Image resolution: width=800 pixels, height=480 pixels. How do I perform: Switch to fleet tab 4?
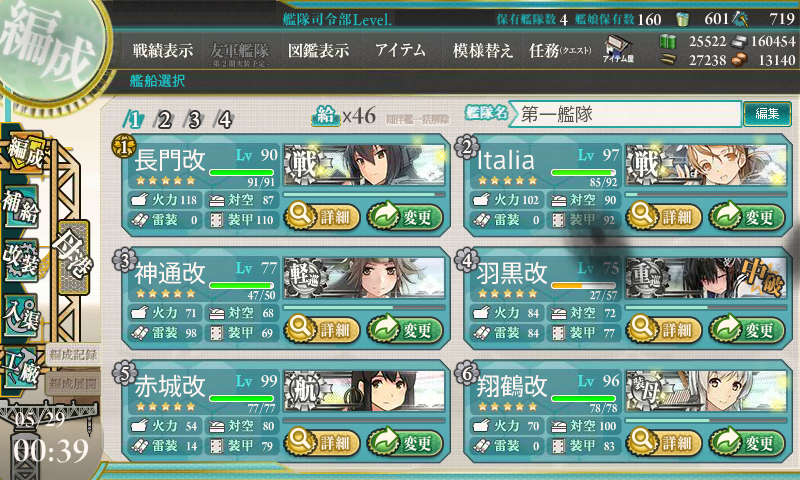point(224,120)
